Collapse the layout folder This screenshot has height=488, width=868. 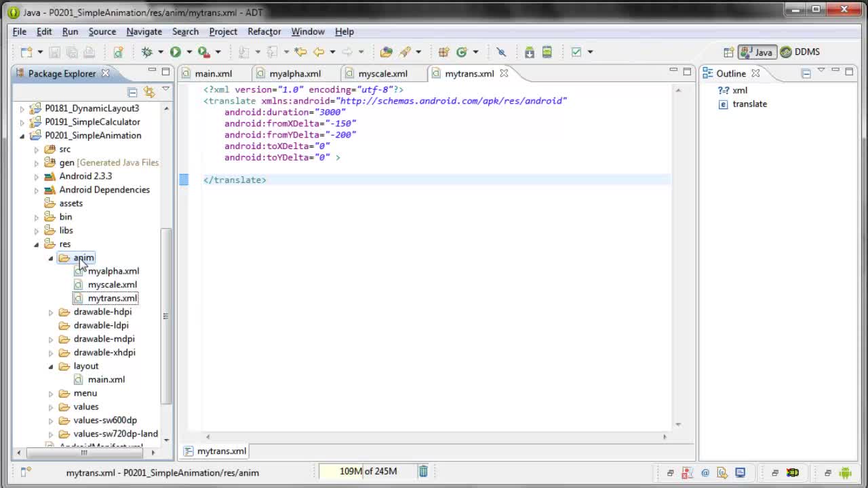tap(50, 366)
